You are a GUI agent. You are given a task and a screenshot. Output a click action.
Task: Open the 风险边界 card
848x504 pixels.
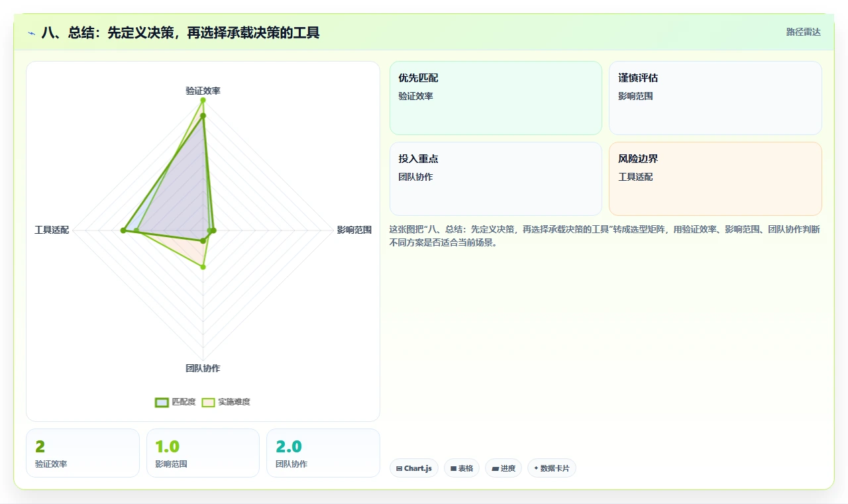[715, 179]
